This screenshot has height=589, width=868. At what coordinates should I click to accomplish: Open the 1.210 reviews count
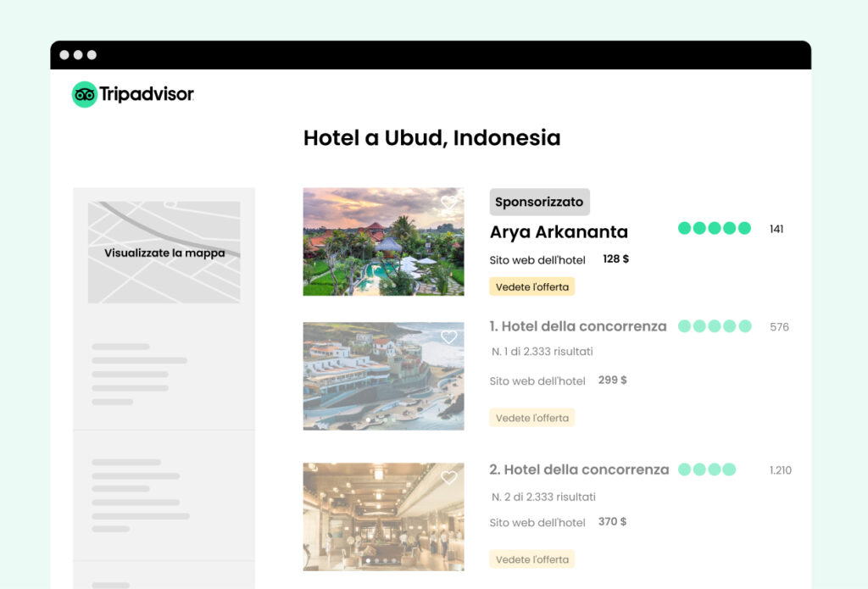coord(781,470)
